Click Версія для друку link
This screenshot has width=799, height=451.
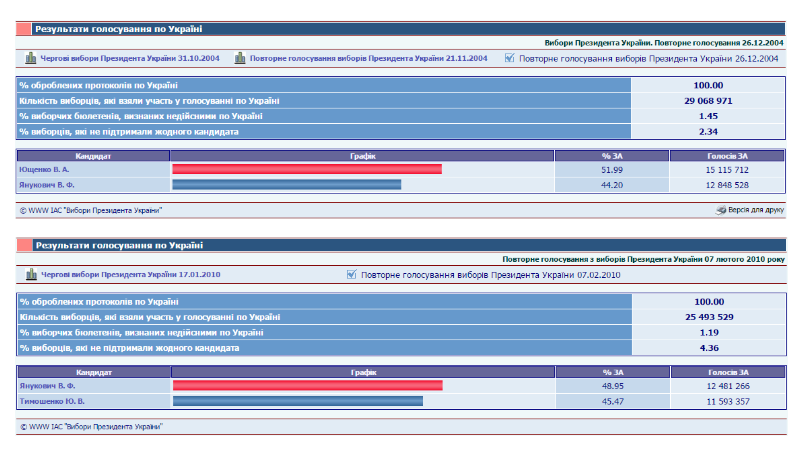click(x=756, y=210)
